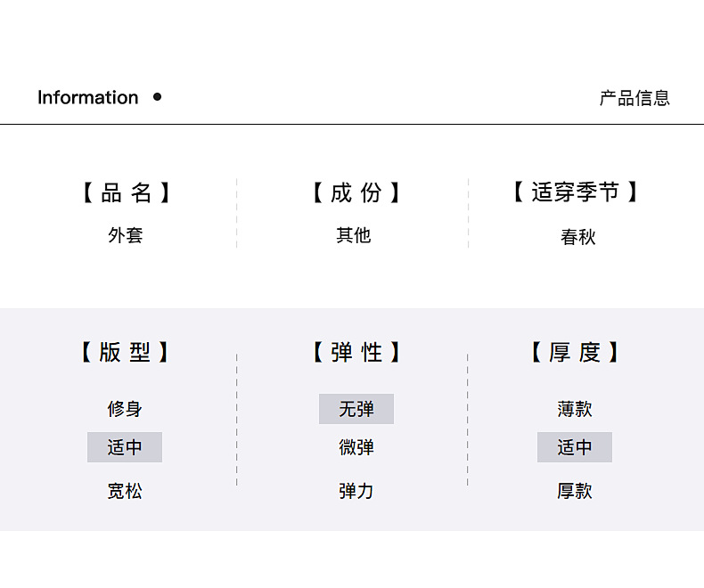Click the 【品名】 heading
This screenshot has width=704, height=588.
pos(126,192)
